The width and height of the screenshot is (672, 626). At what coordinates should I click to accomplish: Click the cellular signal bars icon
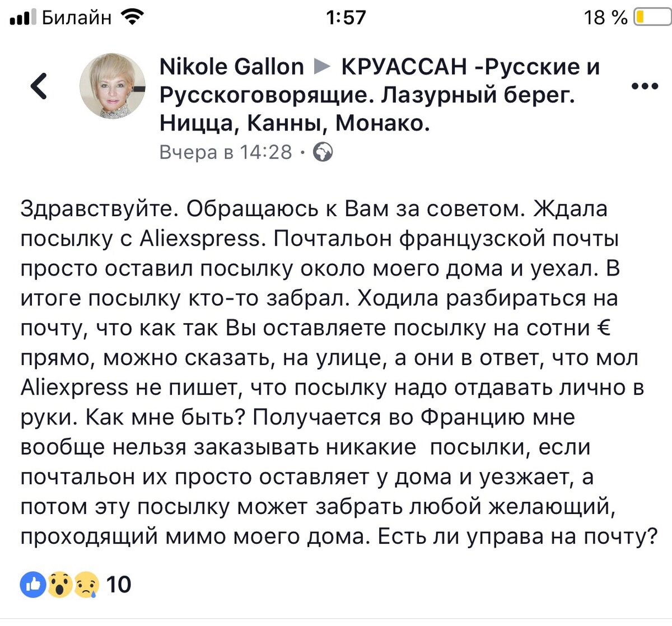[x=21, y=16]
